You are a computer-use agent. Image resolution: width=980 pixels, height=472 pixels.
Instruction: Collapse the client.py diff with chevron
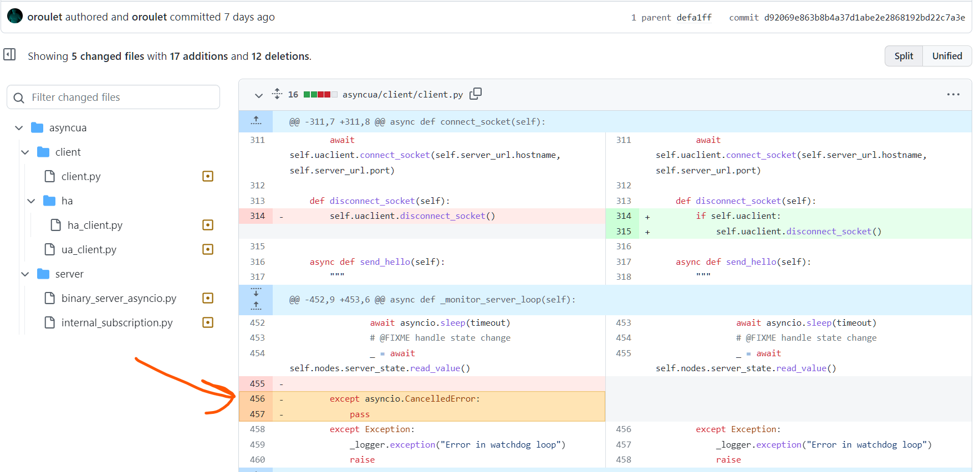coord(258,95)
